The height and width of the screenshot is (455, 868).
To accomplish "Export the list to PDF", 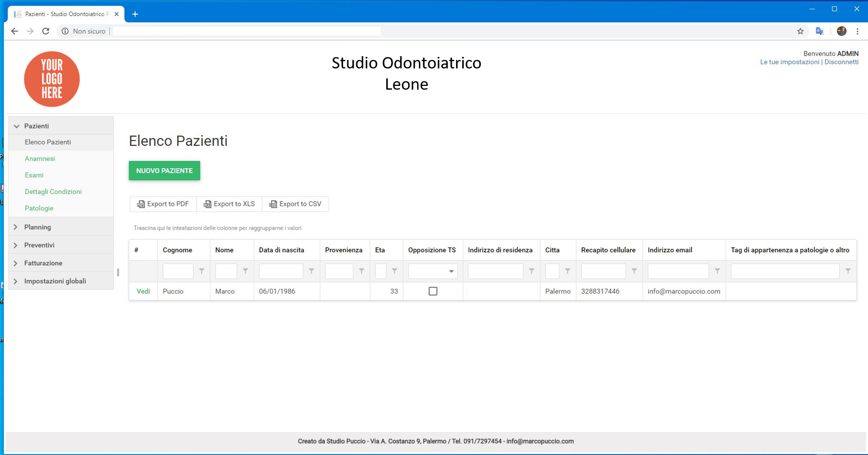I will [x=163, y=204].
